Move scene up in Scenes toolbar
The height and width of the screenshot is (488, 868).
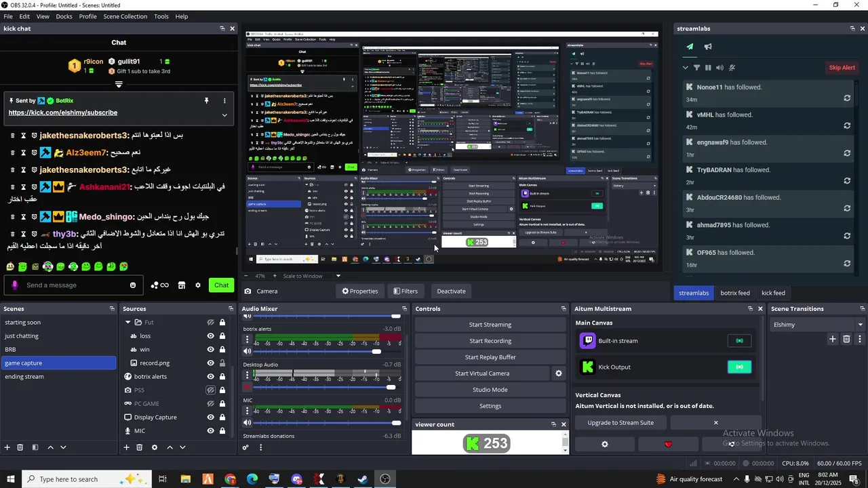pos(50,447)
